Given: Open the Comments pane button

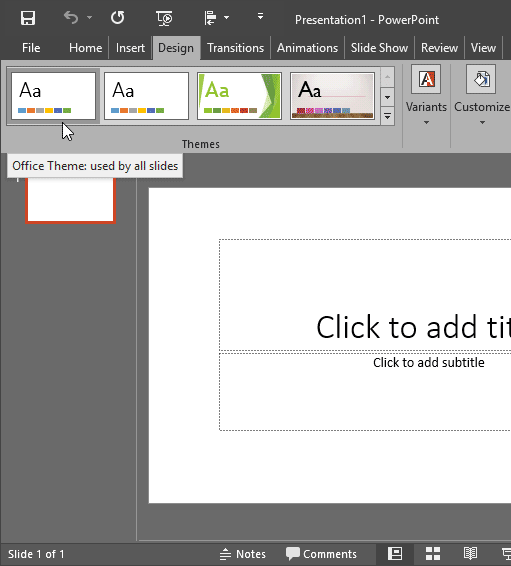Looking at the screenshot, I should pos(321,554).
